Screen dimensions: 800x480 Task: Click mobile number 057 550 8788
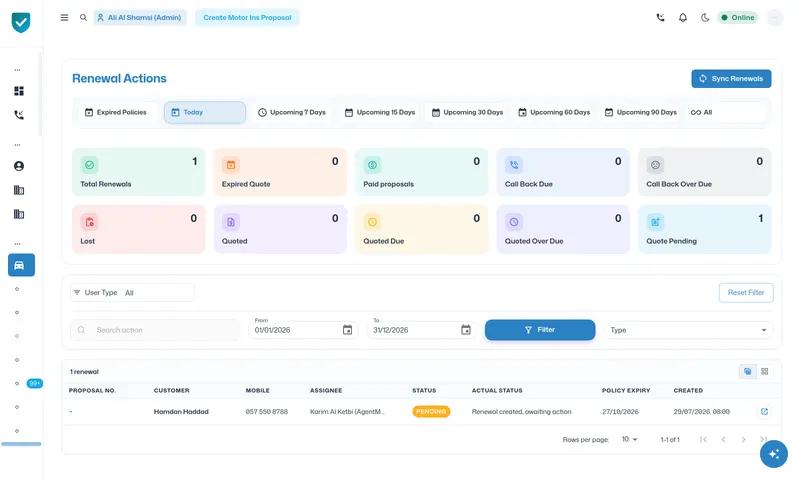[x=267, y=412]
